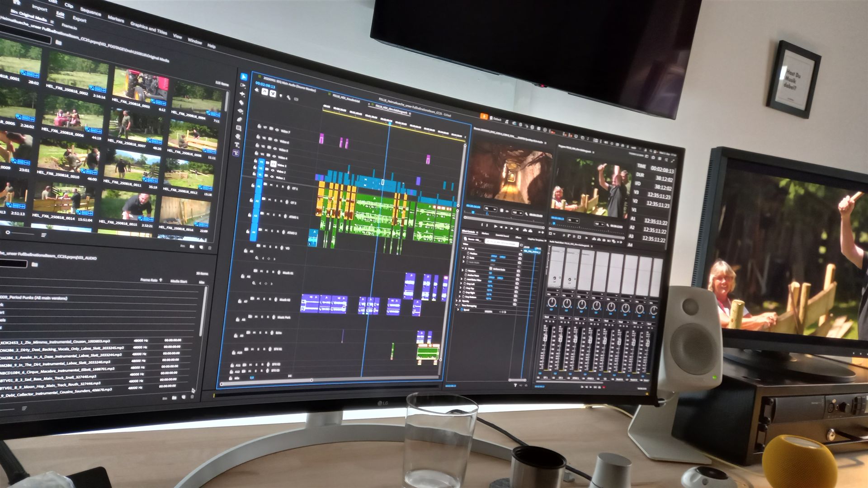Screen dimensions: 868x488
Task: Open the Source monitor zoom Fit dropdown
Action: (490, 209)
